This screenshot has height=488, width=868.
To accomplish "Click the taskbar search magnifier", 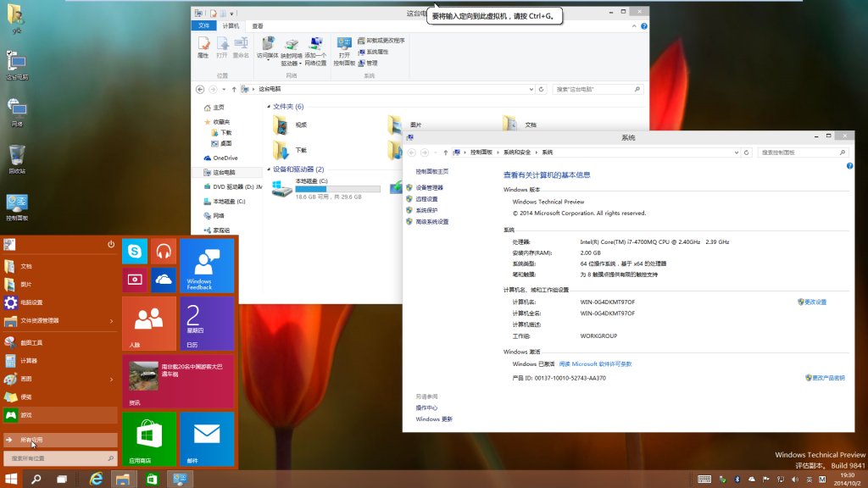I will [x=36, y=480].
